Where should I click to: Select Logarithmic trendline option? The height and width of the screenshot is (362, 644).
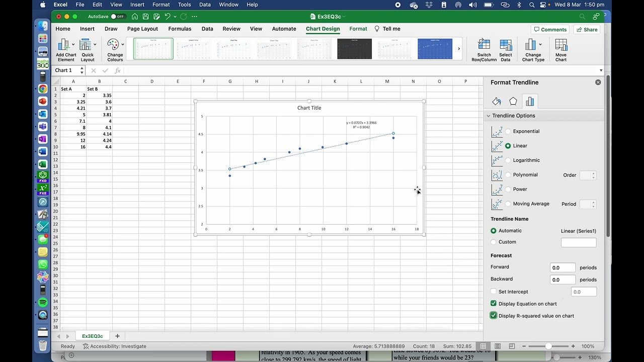pos(508,160)
